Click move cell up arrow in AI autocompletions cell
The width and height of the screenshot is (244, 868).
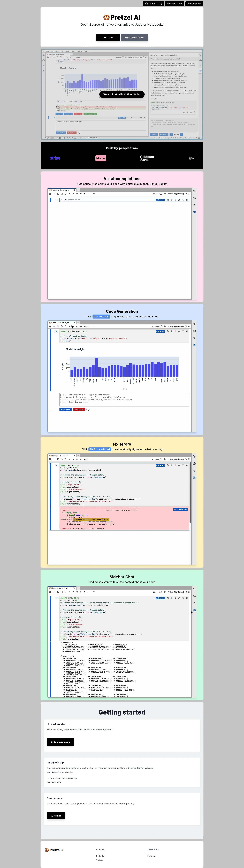[x=171, y=200]
